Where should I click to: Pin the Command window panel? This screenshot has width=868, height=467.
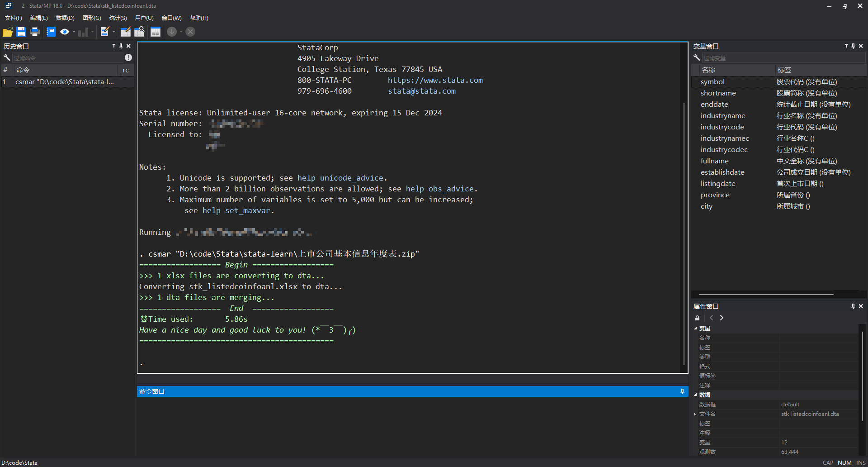click(682, 391)
